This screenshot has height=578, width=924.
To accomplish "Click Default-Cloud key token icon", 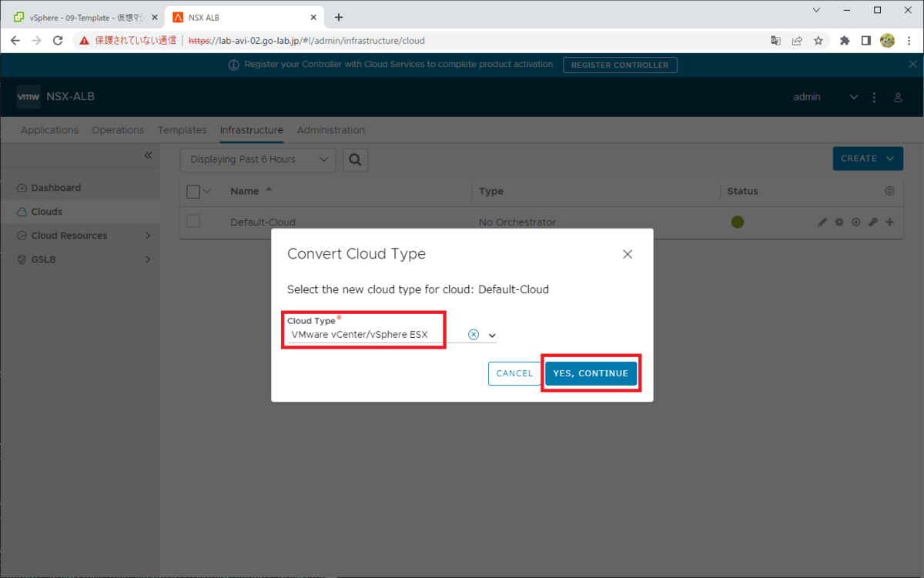I will coord(872,222).
